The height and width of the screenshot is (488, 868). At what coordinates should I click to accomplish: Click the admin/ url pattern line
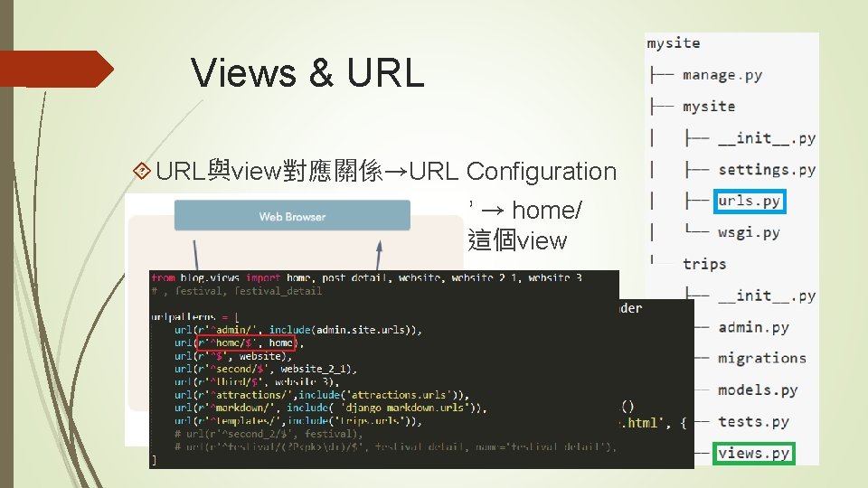tap(297, 330)
